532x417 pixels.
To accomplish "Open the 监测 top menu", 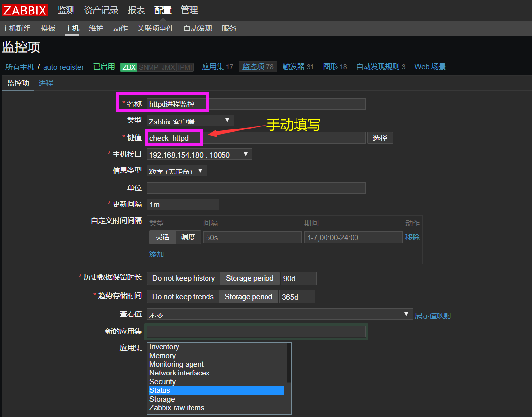I will pos(66,10).
